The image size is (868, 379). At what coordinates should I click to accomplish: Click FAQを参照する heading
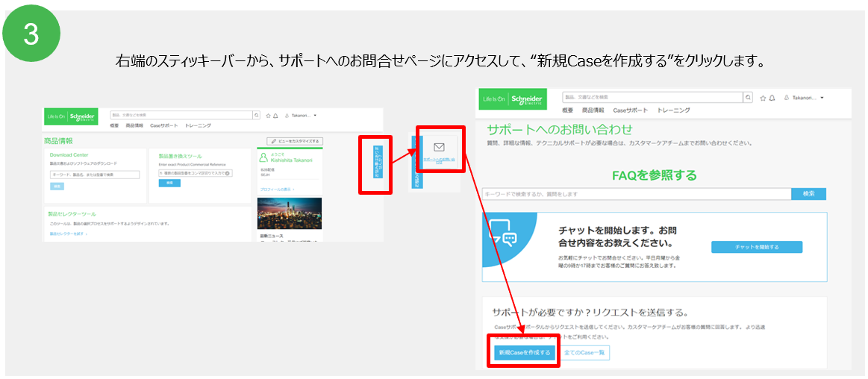[654, 175]
